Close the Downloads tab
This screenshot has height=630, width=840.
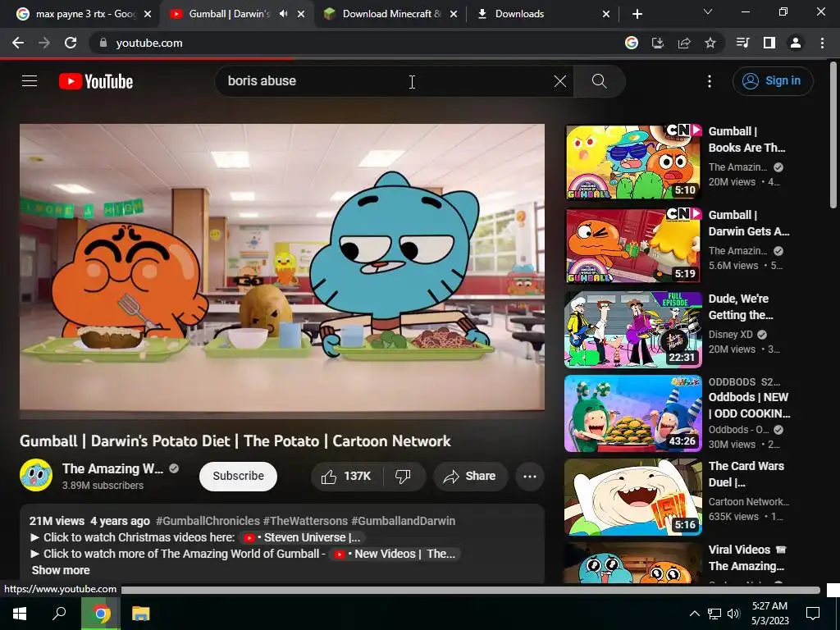click(606, 14)
